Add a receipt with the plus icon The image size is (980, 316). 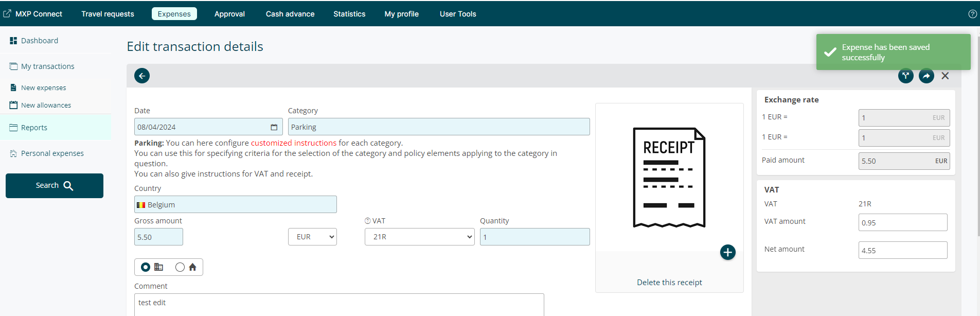[x=727, y=252]
